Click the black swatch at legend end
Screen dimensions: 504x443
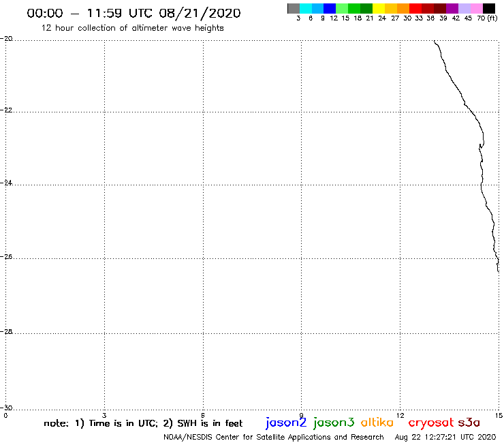pyautogui.click(x=489, y=8)
